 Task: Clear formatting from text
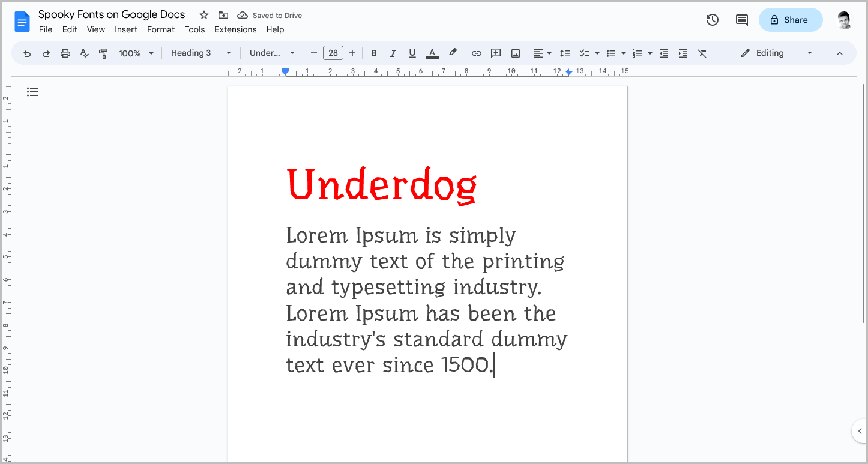point(702,53)
